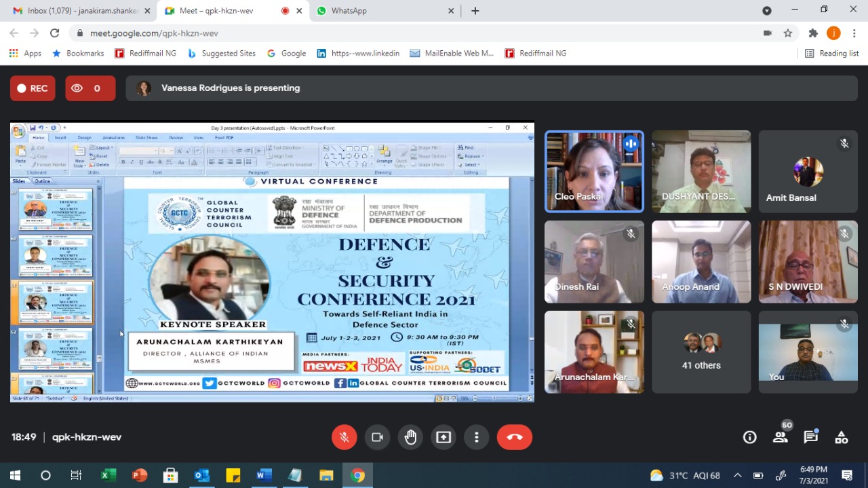
Task: Raise hand in the meeting
Action: point(411,438)
